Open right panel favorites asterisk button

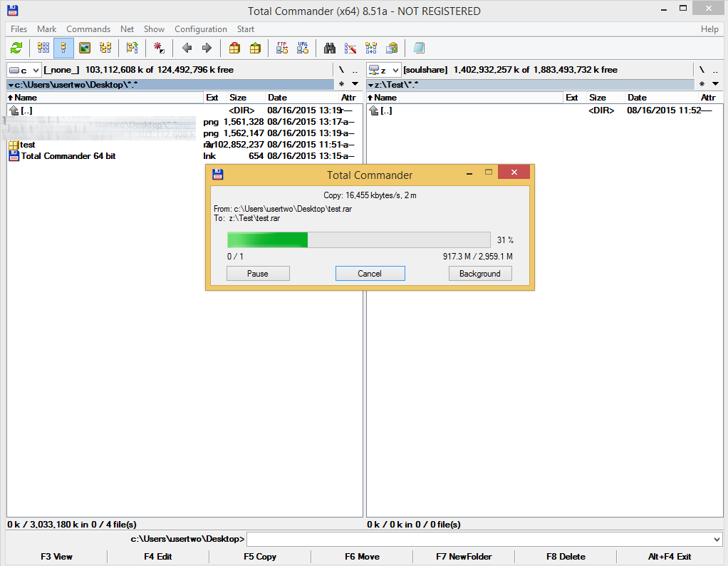tap(702, 84)
